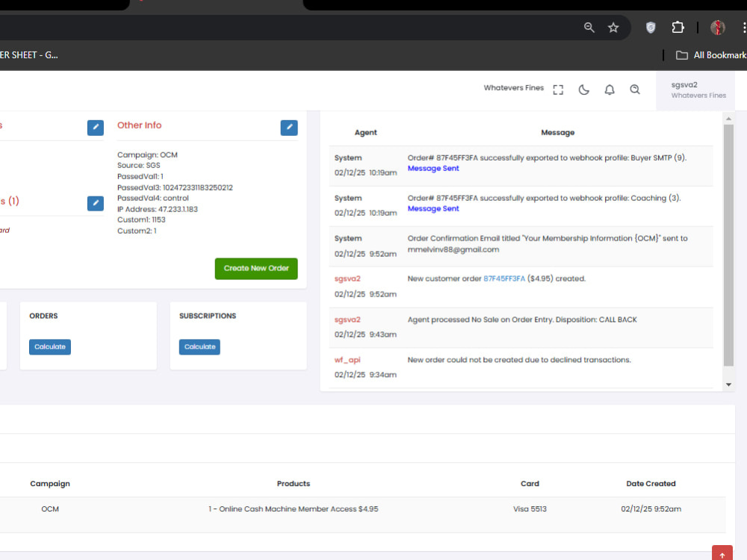The image size is (747, 560).
Task: Click the edit pencil left of Other Info
Action: click(96, 127)
